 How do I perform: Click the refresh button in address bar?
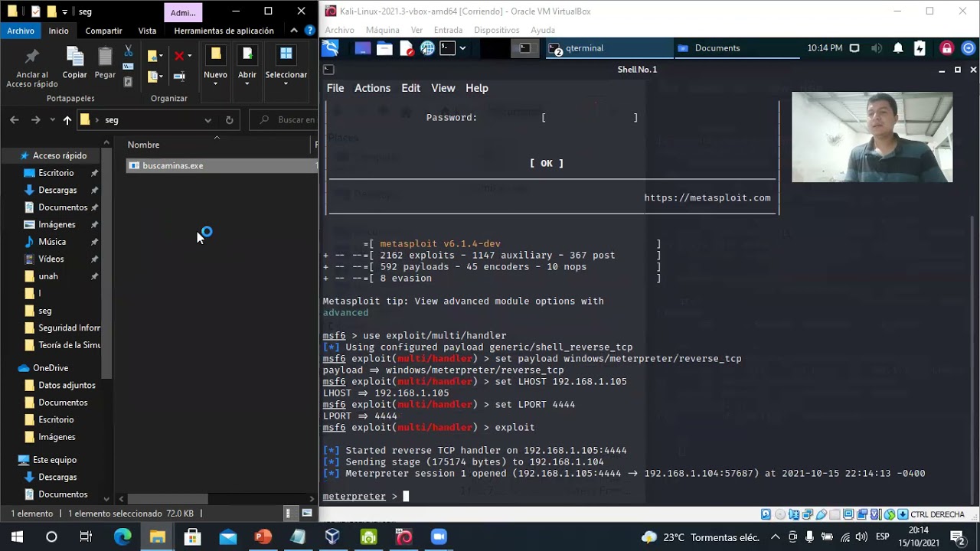[x=229, y=120]
